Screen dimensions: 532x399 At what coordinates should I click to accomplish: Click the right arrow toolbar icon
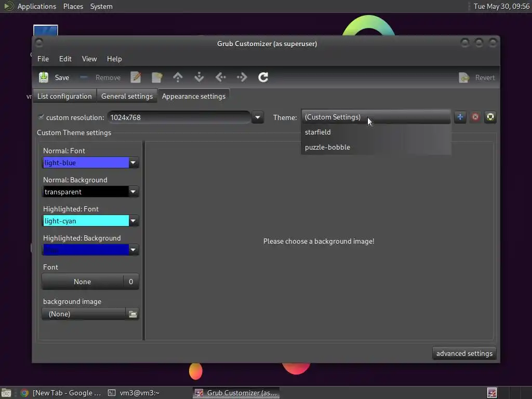[242, 77]
